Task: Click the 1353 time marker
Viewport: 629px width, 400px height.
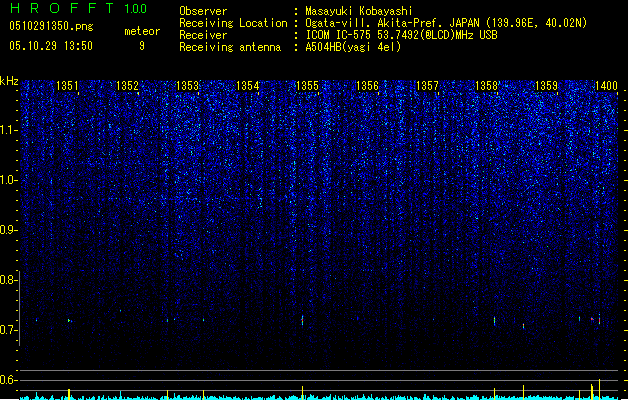Action: click(187, 86)
